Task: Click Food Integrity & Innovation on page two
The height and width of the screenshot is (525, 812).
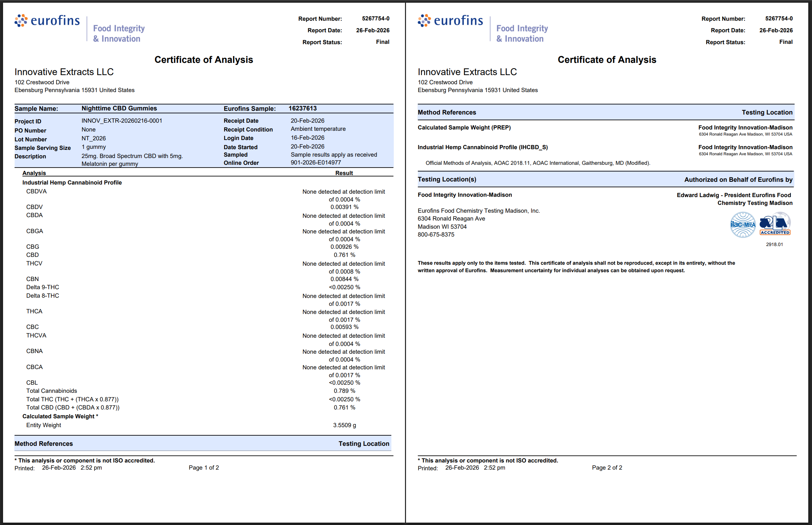Action: tap(522, 33)
